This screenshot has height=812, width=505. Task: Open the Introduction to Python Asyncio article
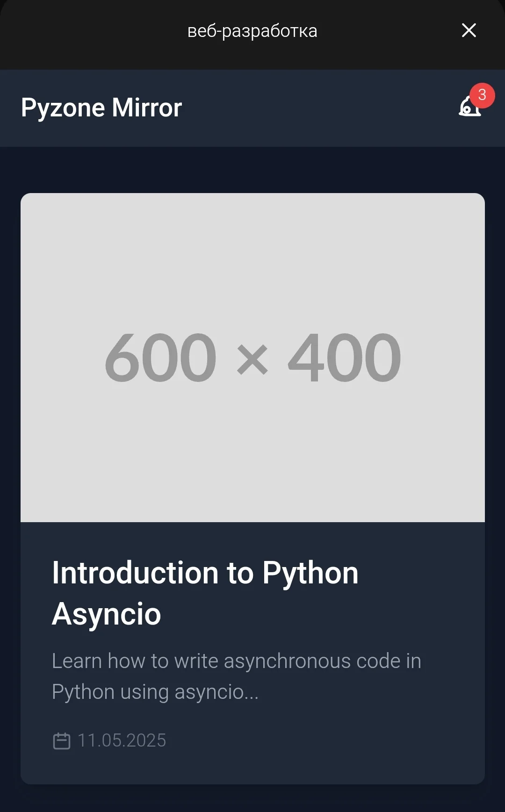click(205, 593)
